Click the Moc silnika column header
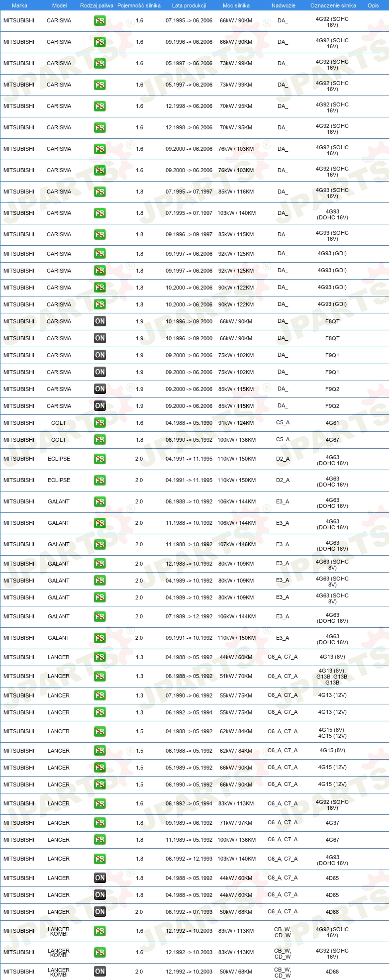The image size is (389, 980). pyautogui.click(x=236, y=5)
